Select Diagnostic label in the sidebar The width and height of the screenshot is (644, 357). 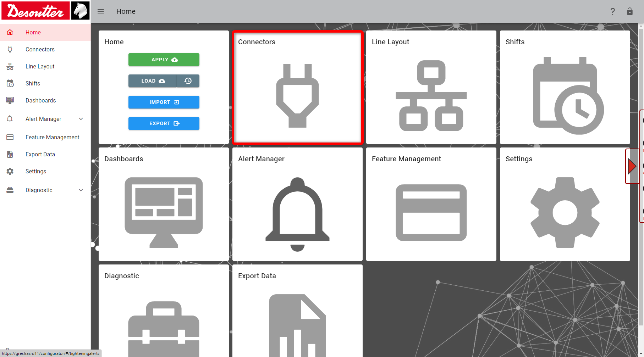(39, 190)
